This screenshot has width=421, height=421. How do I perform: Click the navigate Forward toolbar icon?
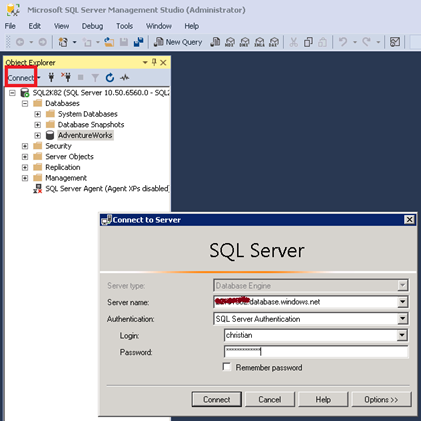pyautogui.click(x=43, y=42)
